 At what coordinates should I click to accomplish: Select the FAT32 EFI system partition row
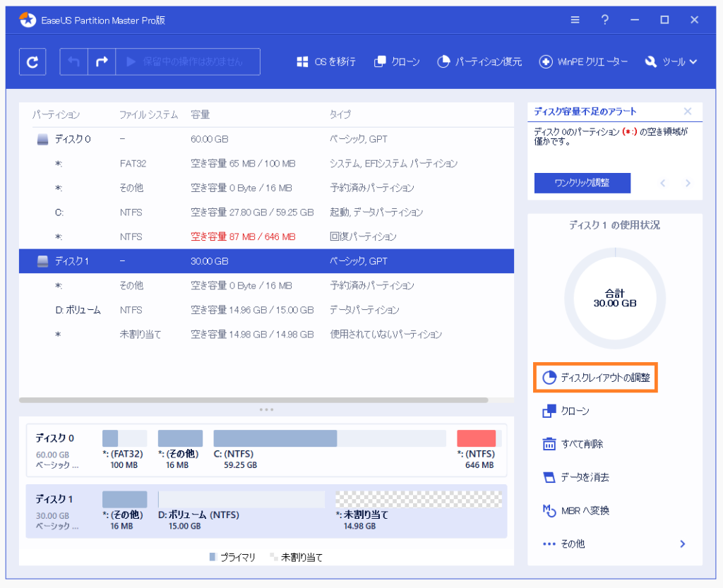coord(266,164)
